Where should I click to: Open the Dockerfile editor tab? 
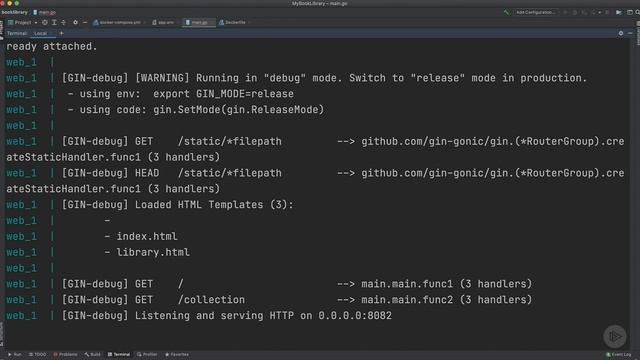point(233,22)
